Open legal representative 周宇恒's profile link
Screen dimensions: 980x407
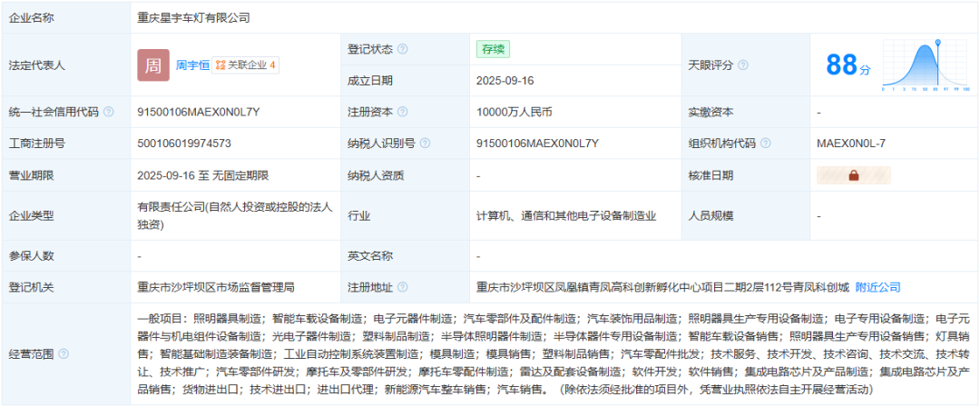point(192,65)
